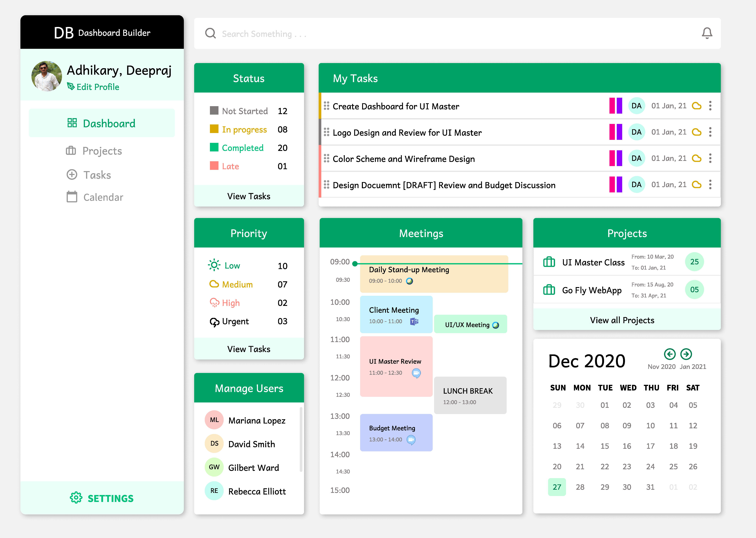Open options menu for Color Scheme task
The height and width of the screenshot is (538, 756).
click(710, 158)
